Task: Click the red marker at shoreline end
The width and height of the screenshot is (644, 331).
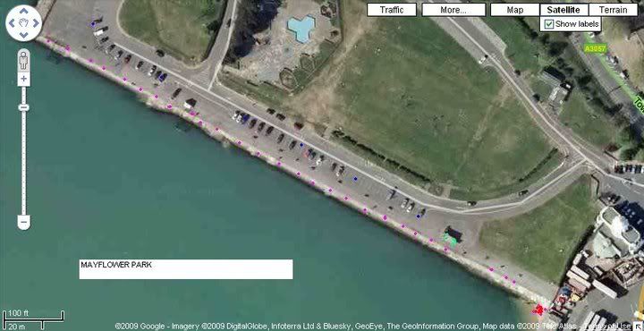Action: [539, 309]
